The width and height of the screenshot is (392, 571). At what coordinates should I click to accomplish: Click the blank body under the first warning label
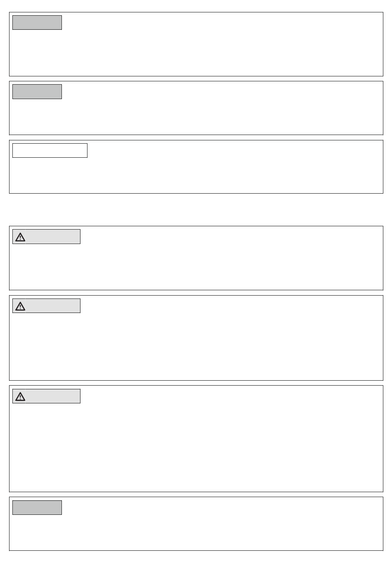(x=196, y=266)
